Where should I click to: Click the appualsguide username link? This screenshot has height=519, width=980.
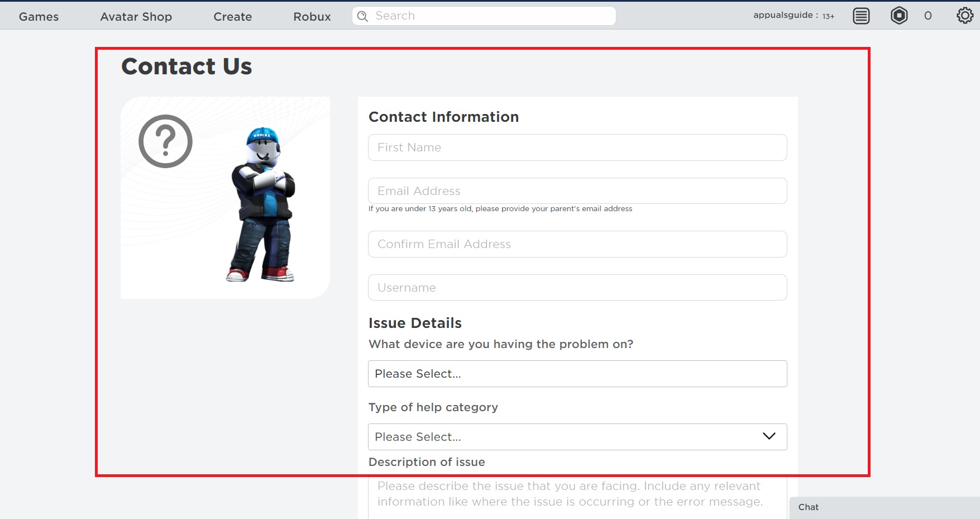pos(783,15)
